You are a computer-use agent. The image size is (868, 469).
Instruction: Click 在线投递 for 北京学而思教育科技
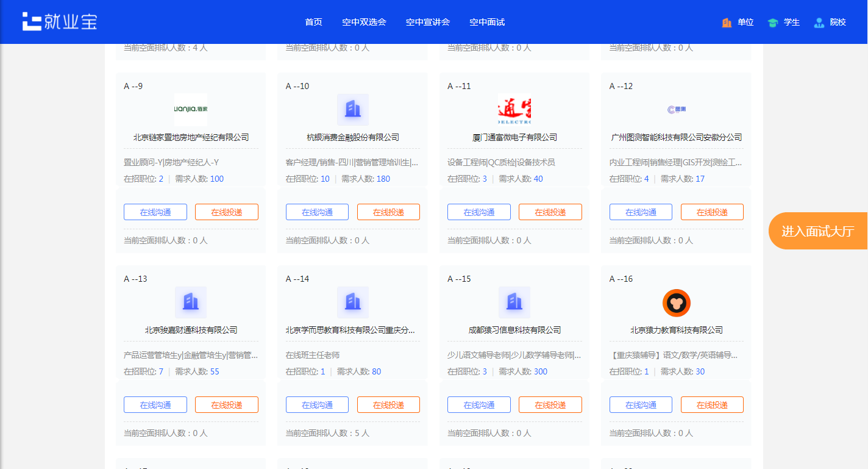point(388,405)
